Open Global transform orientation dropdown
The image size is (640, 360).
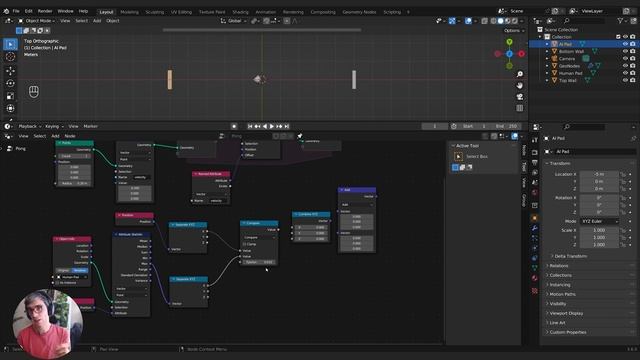(x=233, y=21)
